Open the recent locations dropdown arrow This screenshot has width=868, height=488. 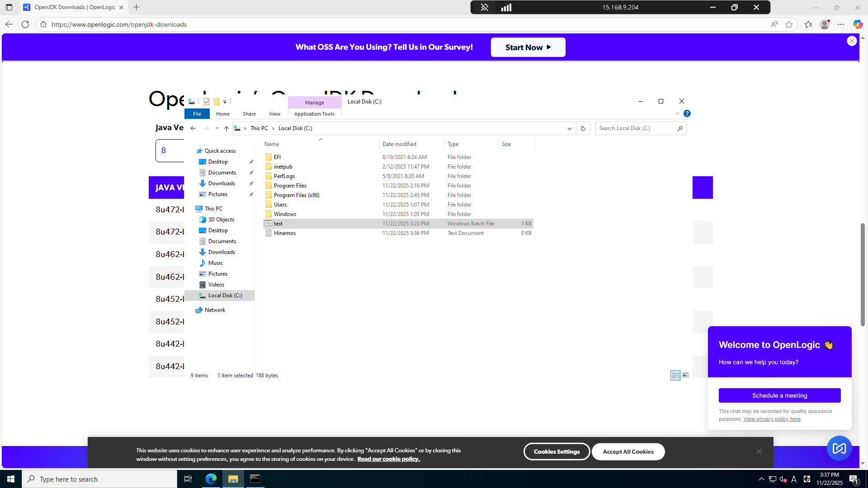pos(217,128)
